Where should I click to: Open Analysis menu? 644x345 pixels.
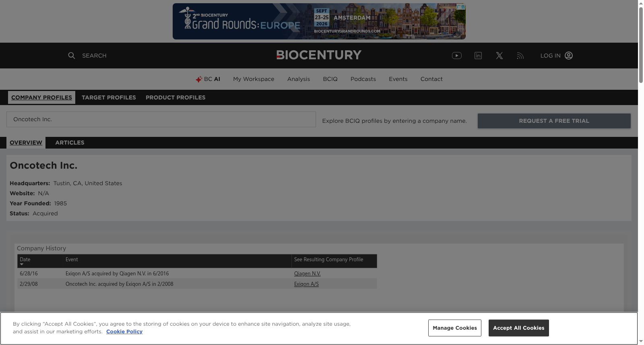(x=299, y=79)
